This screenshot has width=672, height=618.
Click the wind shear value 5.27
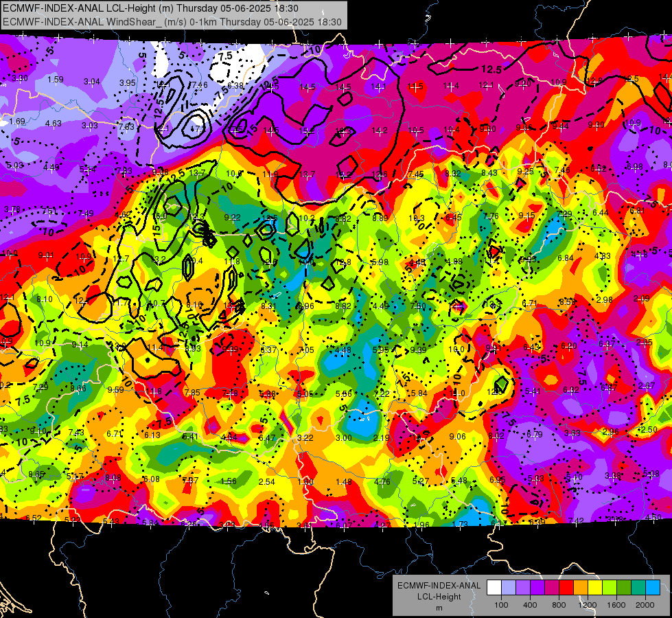tap(420, 481)
